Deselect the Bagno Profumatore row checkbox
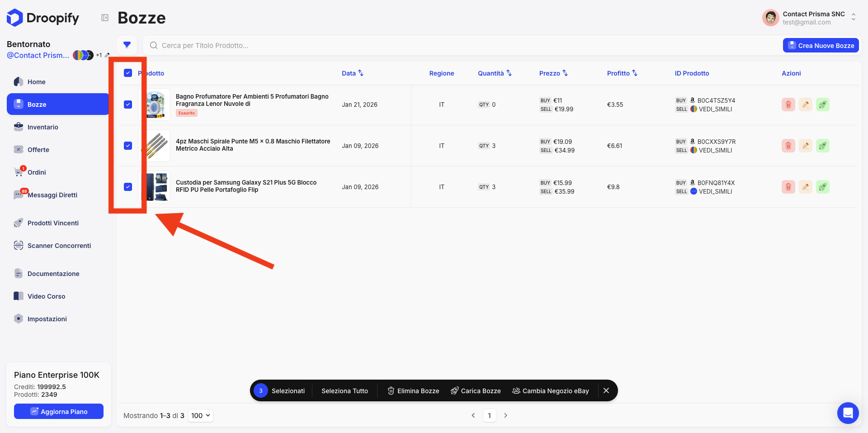This screenshot has height=433, width=868. (x=128, y=105)
